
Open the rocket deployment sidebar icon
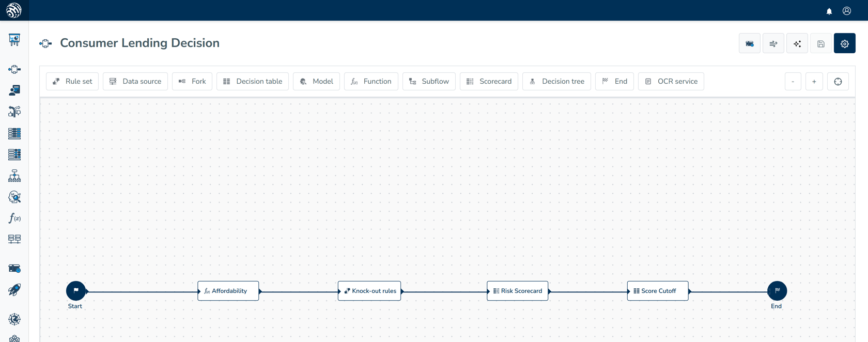coord(14,290)
